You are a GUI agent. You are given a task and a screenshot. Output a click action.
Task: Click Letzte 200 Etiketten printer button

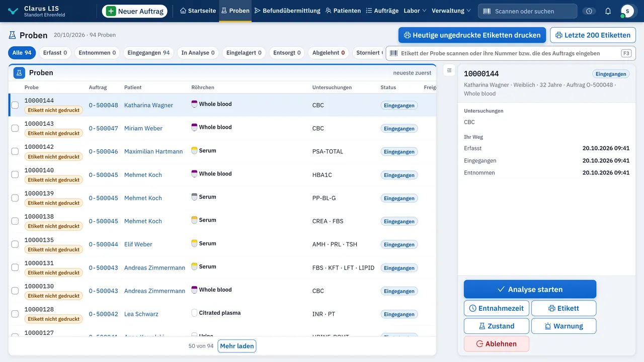pos(593,35)
